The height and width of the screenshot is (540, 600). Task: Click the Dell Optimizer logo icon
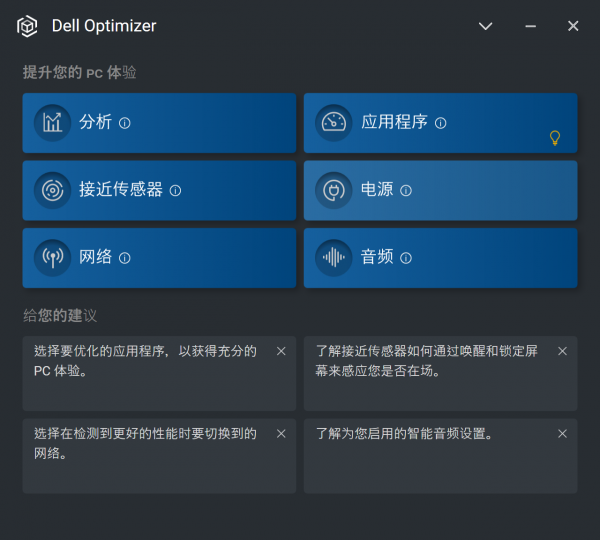point(27,26)
